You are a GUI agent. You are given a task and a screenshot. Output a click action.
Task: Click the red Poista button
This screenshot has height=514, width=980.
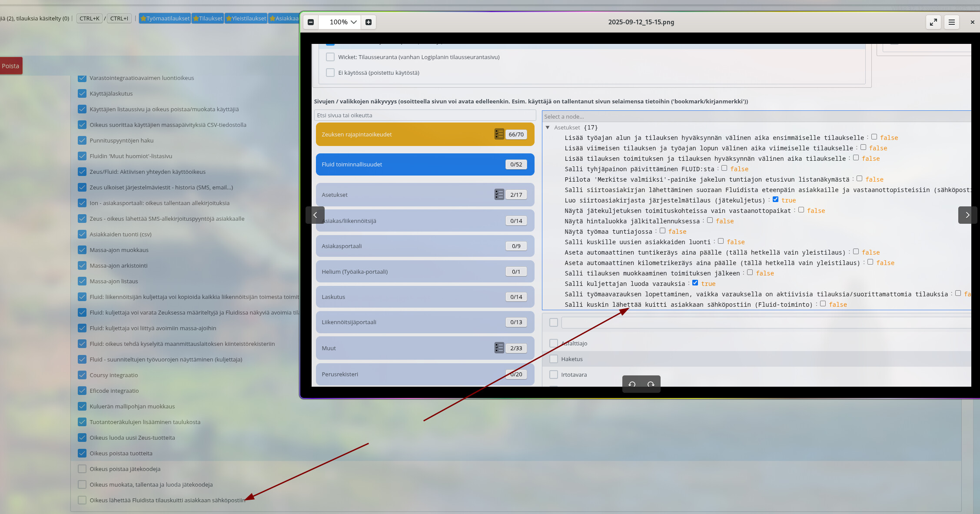tap(10, 66)
